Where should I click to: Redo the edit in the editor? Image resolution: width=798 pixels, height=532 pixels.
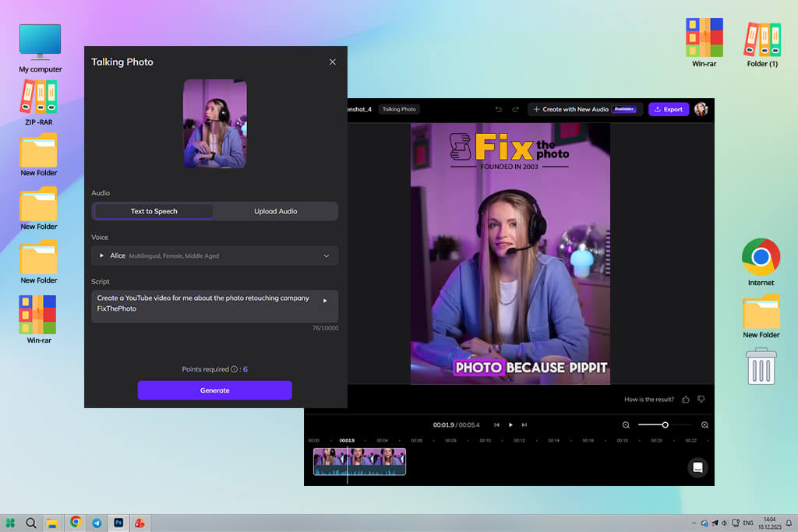pyautogui.click(x=516, y=109)
